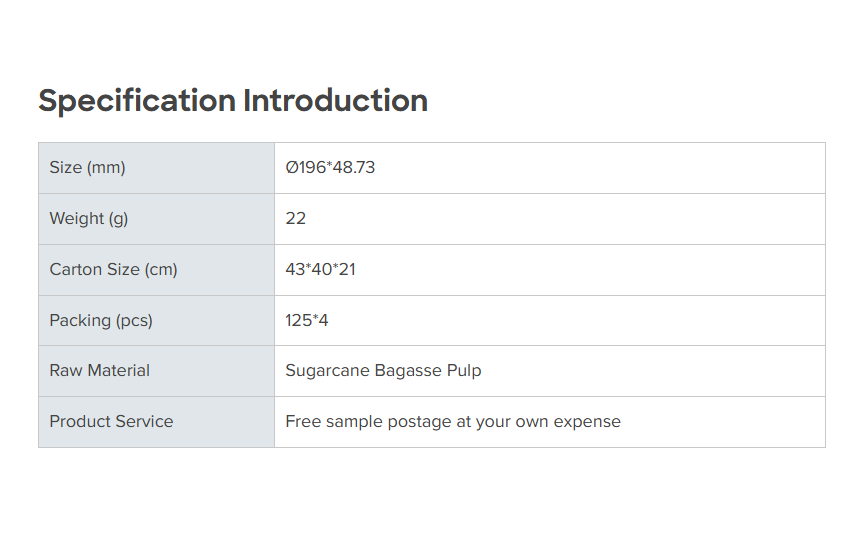This screenshot has width=868, height=557.
Task: Click the 43*40*21 carton size value
Action: pyautogui.click(x=320, y=270)
